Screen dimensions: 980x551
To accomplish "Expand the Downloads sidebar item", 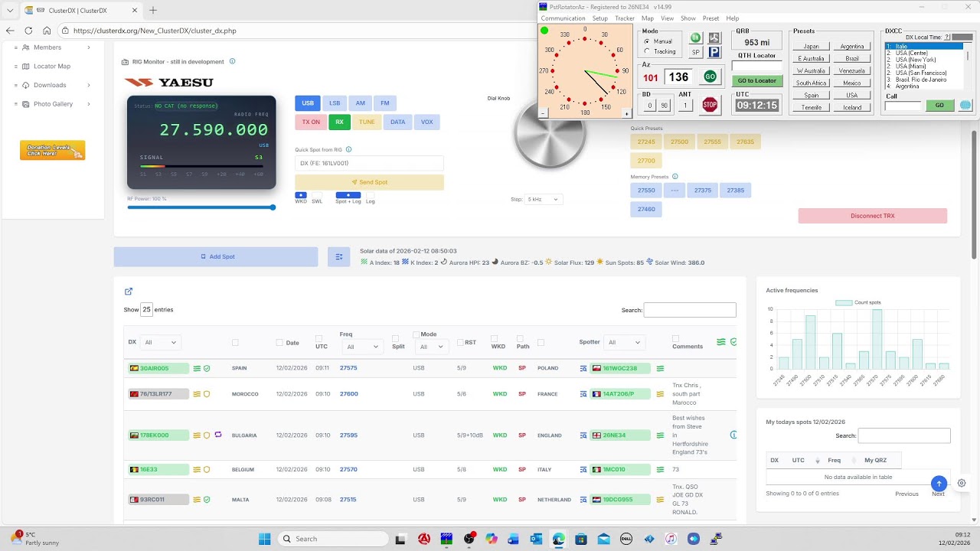I will (x=52, y=85).
